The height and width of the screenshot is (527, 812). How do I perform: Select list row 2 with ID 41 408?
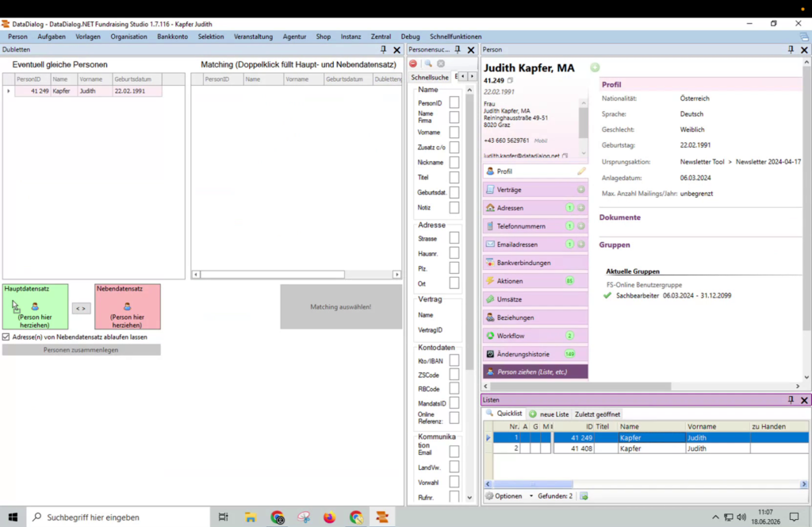click(650, 448)
